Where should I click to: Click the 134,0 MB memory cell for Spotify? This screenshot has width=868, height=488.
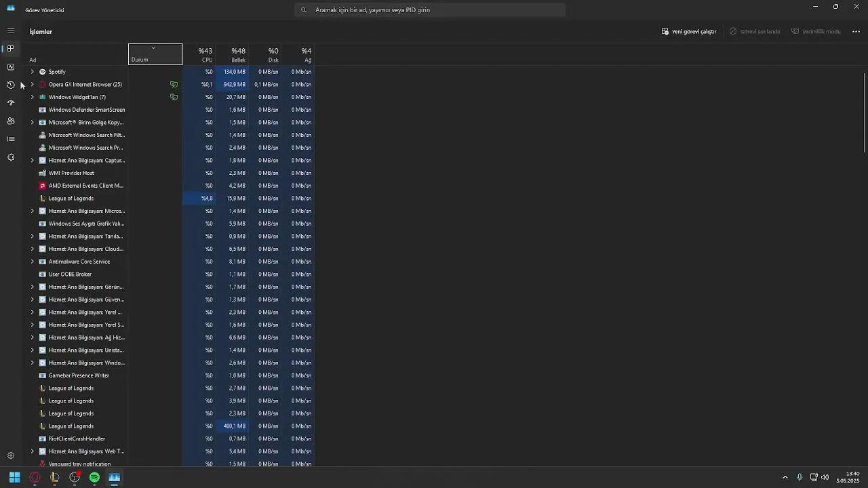[232, 72]
